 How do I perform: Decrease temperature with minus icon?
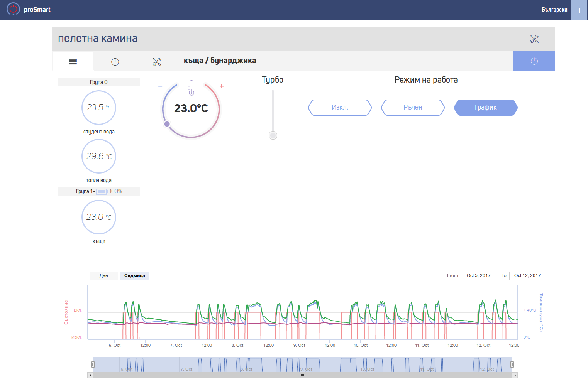[160, 86]
